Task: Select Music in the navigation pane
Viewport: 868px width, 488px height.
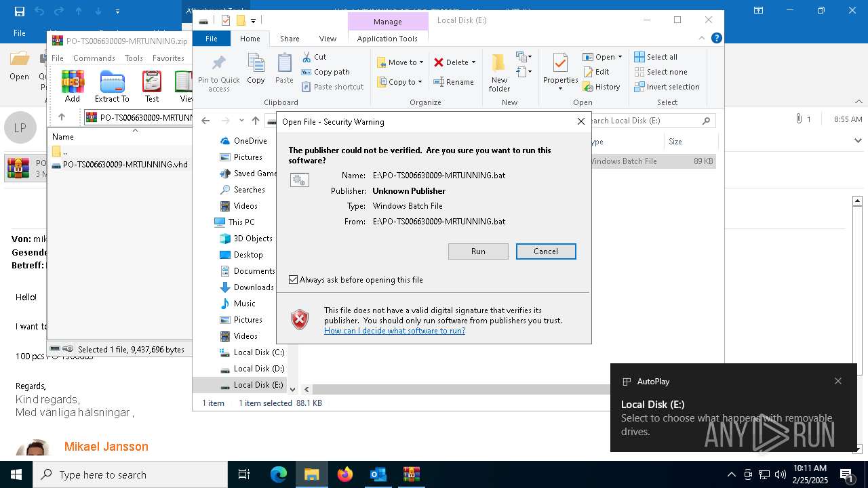Action: [x=237, y=304]
